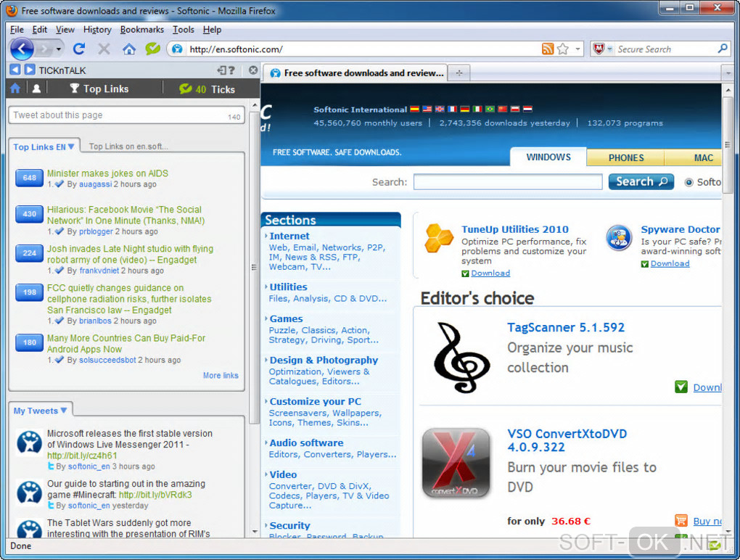This screenshot has height=560, width=740.
Task: Close the TICKnTALK sidebar panel
Action: click(253, 70)
